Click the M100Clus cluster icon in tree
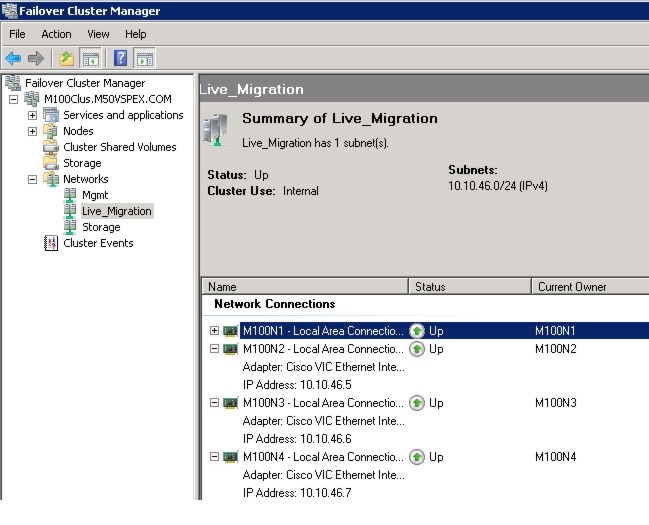The width and height of the screenshot is (649, 525). (x=32, y=99)
